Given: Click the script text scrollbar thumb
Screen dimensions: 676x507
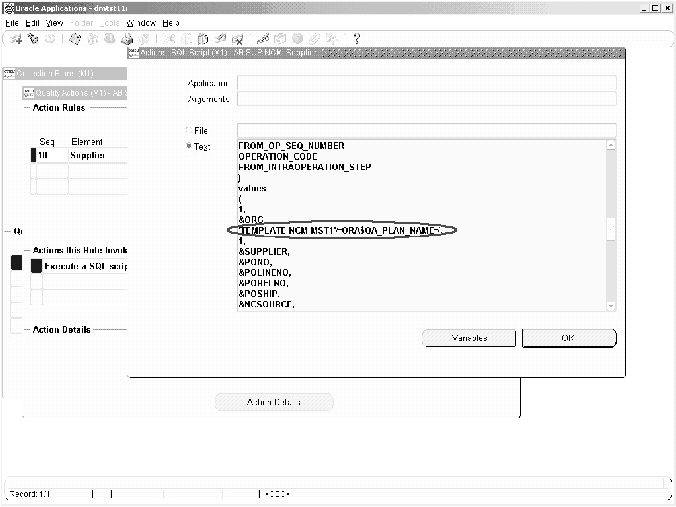Looking at the screenshot, I should (x=611, y=229).
